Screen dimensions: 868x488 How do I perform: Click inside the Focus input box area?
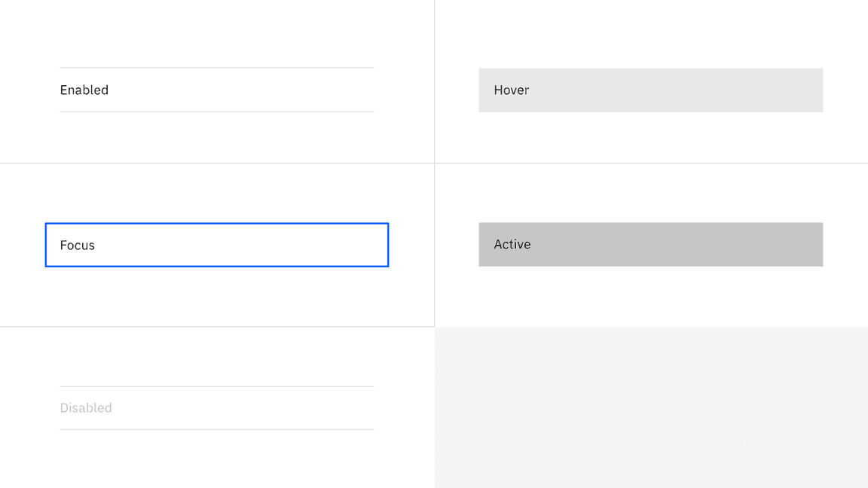click(226, 245)
